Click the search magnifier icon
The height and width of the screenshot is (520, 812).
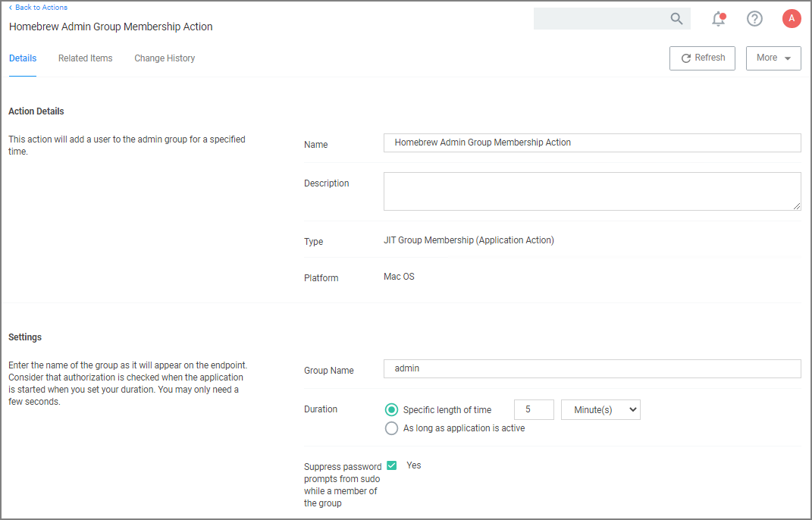[676, 19]
